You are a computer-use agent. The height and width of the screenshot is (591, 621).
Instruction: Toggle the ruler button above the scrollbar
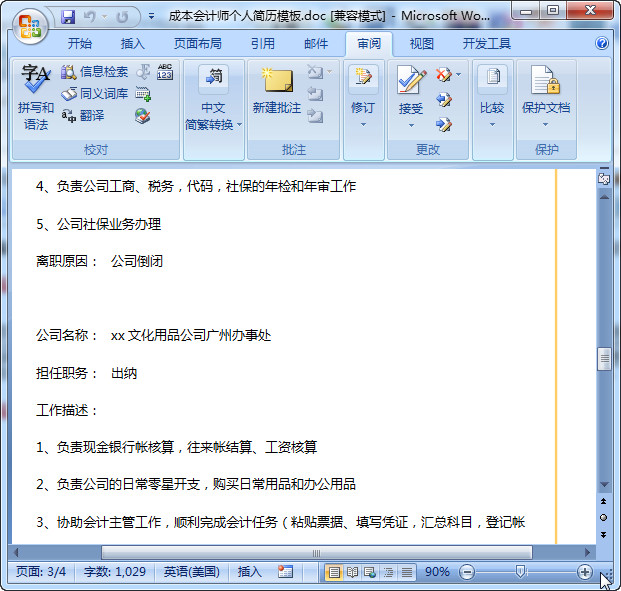tap(604, 179)
